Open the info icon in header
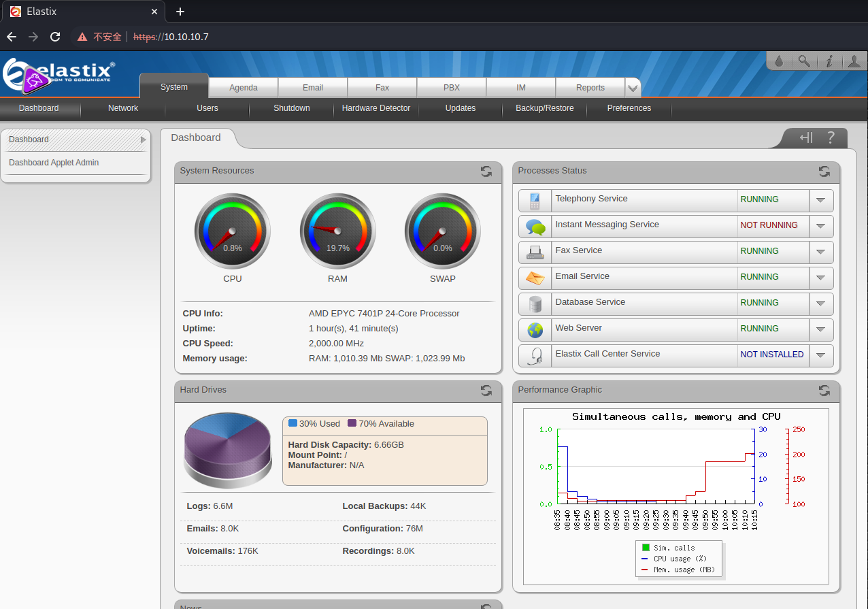 pos(829,61)
